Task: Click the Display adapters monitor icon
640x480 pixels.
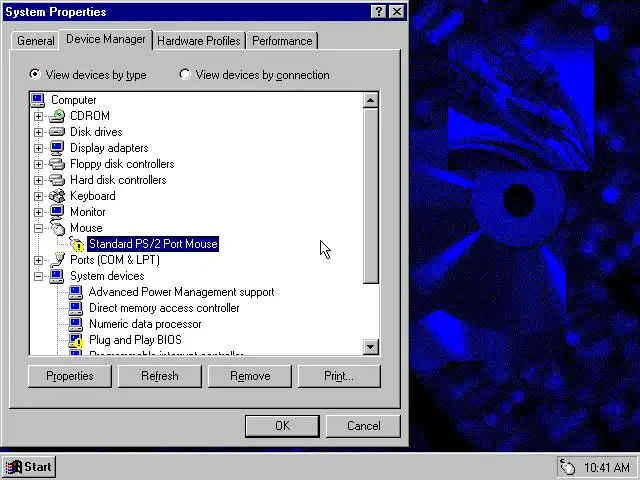Action: [57, 148]
